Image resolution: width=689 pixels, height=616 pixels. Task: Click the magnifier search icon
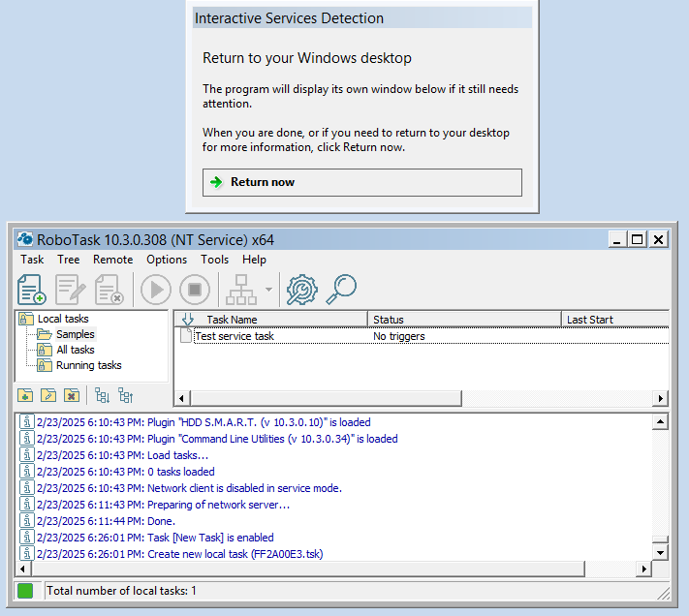pyautogui.click(x=341, y=290)
